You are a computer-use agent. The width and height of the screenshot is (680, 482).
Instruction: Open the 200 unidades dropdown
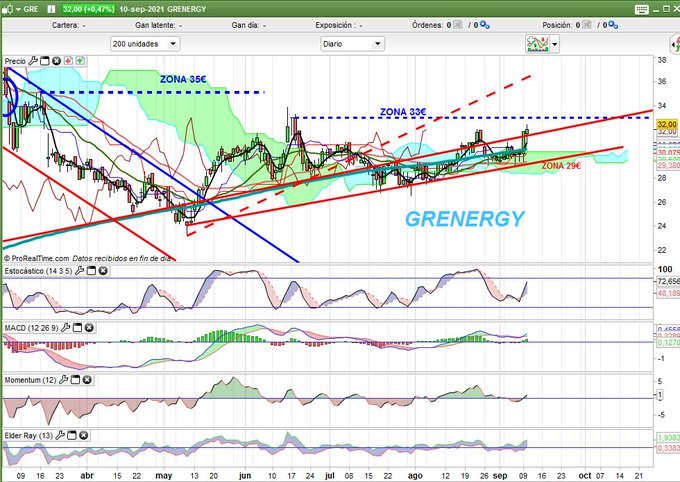coord(145,44)
